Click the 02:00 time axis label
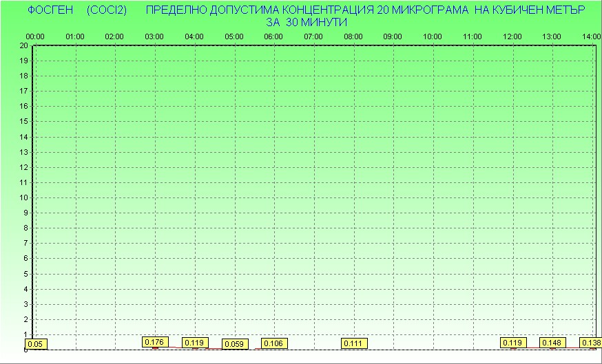Image resolution: width=602 pixels, height=364 pixels. 114,36
